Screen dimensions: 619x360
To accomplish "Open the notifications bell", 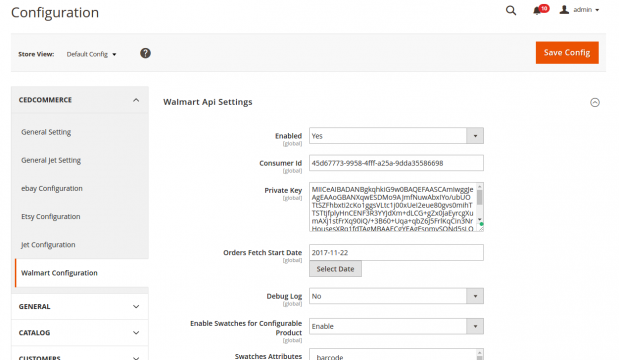I will [x=540, y=10].
